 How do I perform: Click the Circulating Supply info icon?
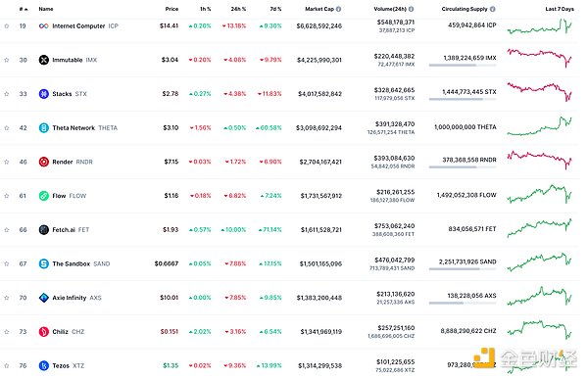coord(492,9)
